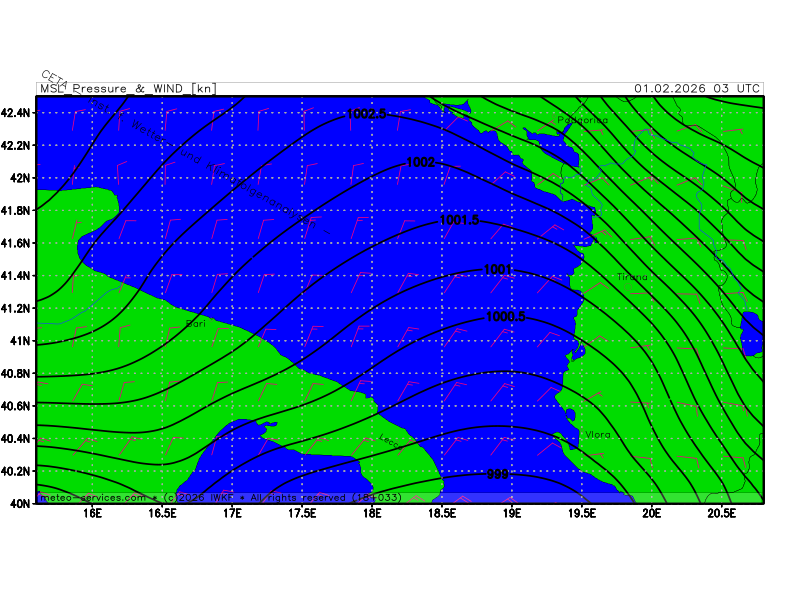
Task: Click the Bari city label
Action: [x=196, y=325]
